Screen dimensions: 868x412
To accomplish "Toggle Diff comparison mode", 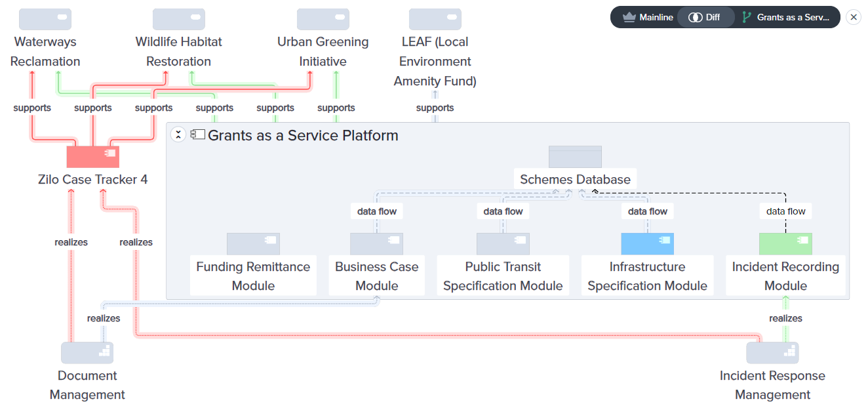I will (706, 17).
